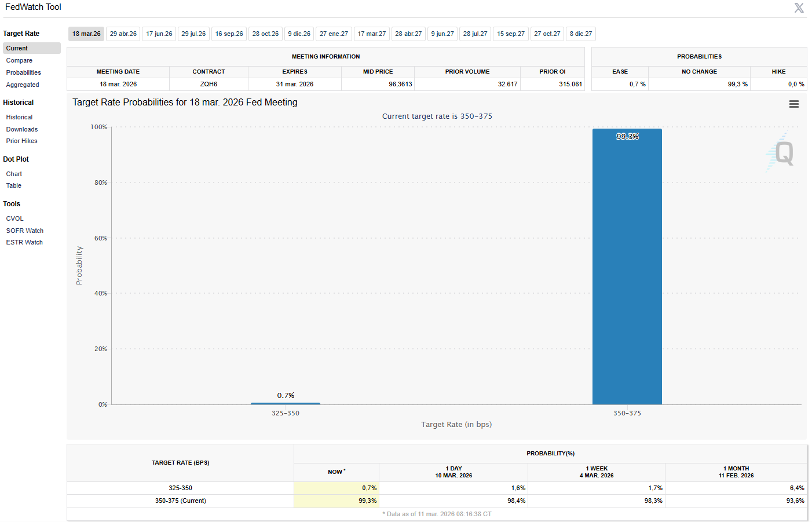Open the chart hamburger context menu
The width and height of the screenshot is (812, 522).
pyautogui.click(x=793, y=104)
